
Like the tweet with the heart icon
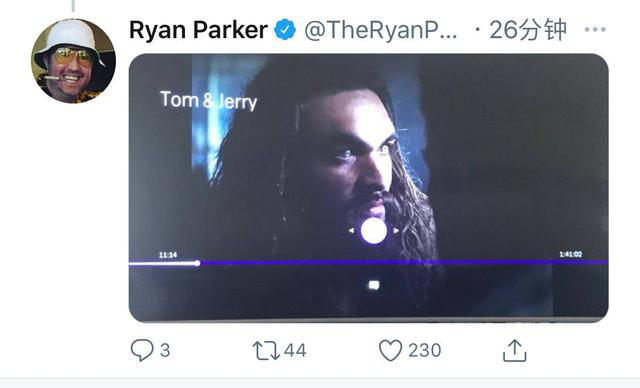click(x=390, y=350)
